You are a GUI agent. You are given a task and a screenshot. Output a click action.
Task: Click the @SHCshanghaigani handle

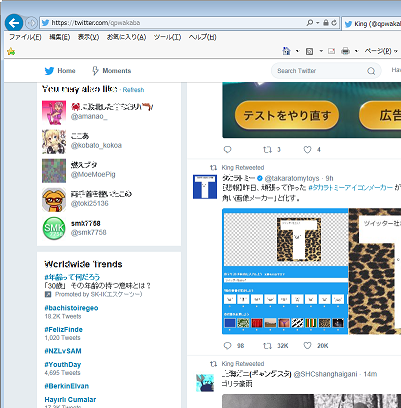[x=325, y=374]
